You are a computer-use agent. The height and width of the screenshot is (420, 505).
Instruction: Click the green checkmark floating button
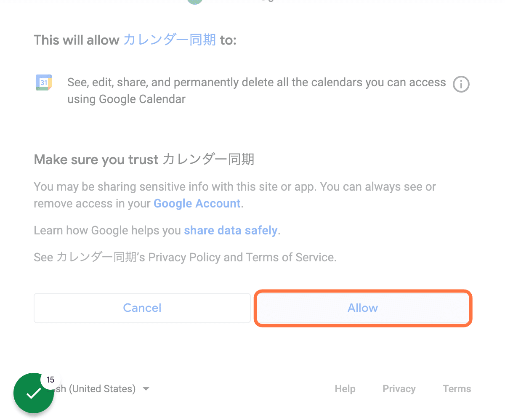pyautogui.click(x=34, y=393)
